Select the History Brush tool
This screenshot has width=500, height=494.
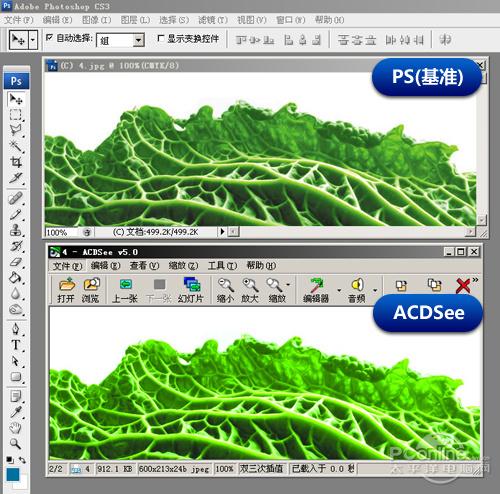point(15,246)
